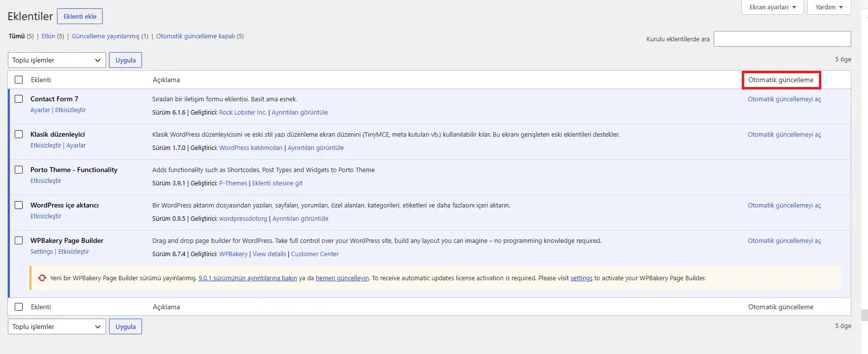
Task: Enable auto-update for Contact Form 7
Action: pos(784,99)
